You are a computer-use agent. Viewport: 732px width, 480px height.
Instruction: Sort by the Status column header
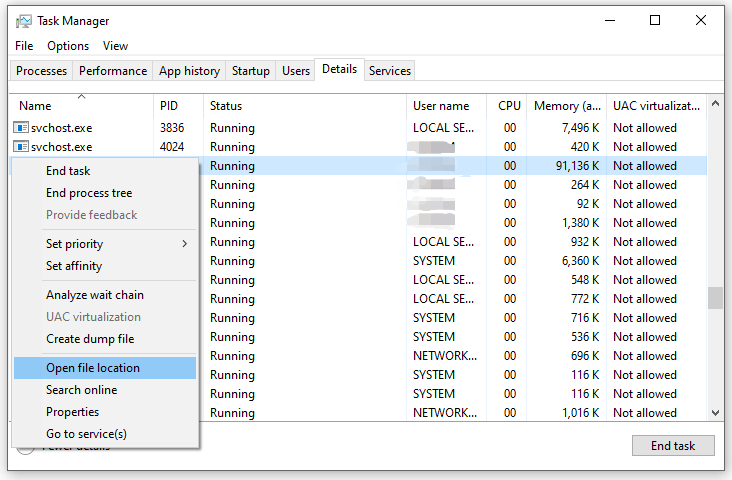(x=305, y=106)
